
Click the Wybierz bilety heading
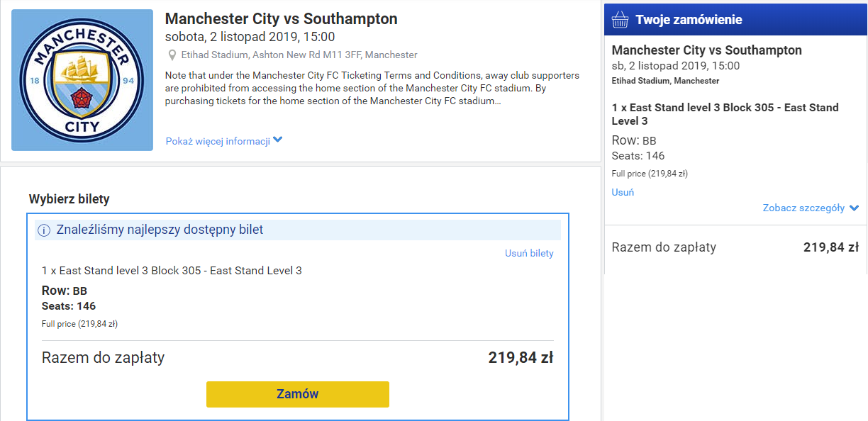point(69,199)
